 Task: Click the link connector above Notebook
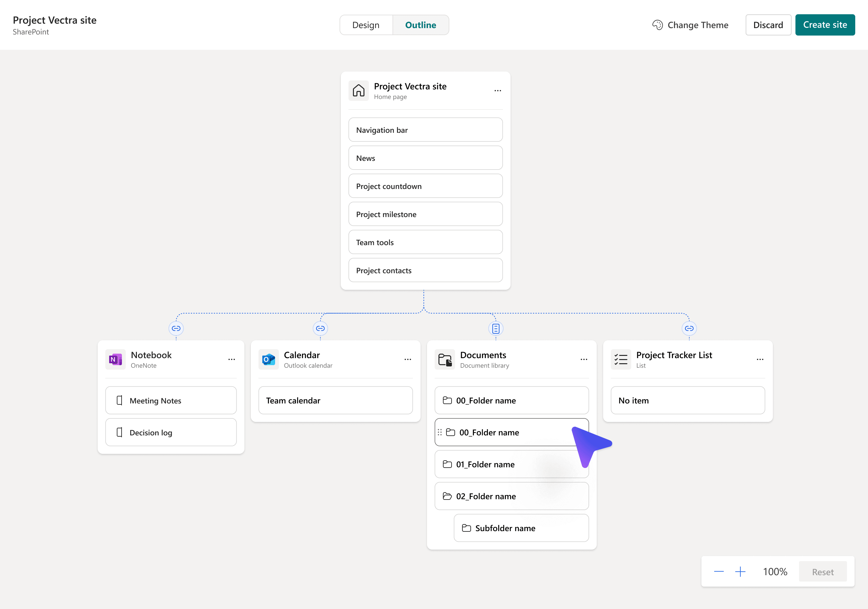click(x=176, y=328)
